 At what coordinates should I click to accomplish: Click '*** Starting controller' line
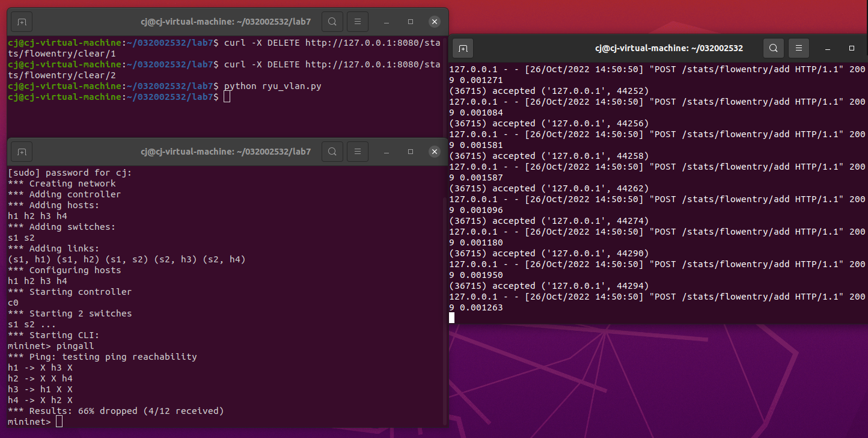[70, 292]
